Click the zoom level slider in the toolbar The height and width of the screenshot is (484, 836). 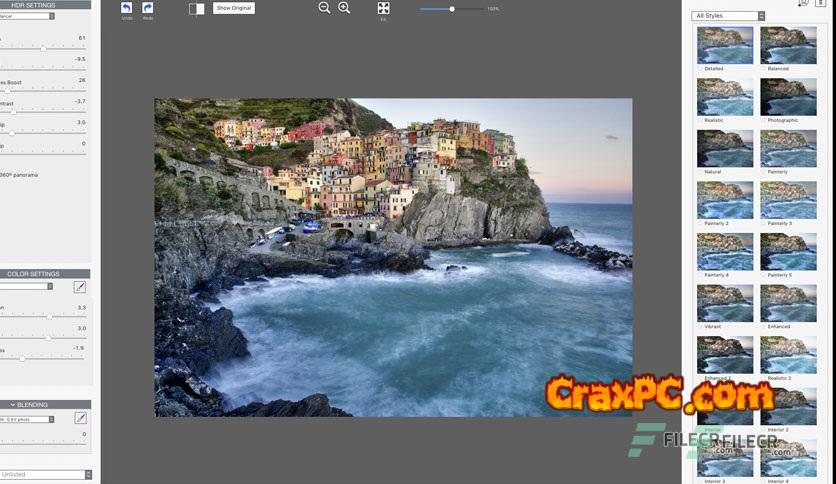click(x=452, y=9)
